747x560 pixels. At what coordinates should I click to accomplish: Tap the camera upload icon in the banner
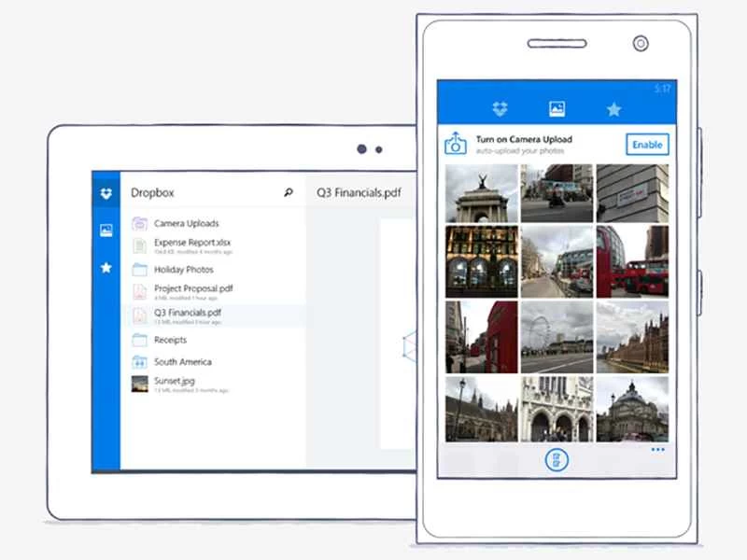point(456,143)
